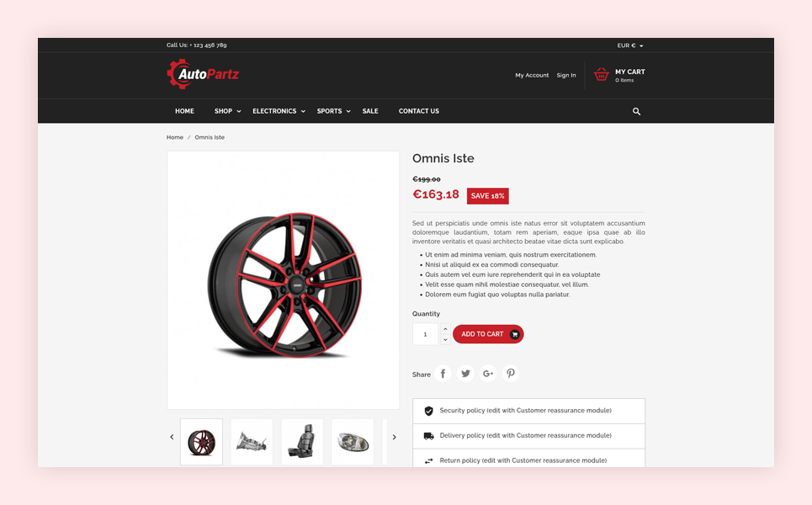The height and width of the screenshot is (505, 812).
Task: Share on Facebook icon
Action: tap(443, 374)
